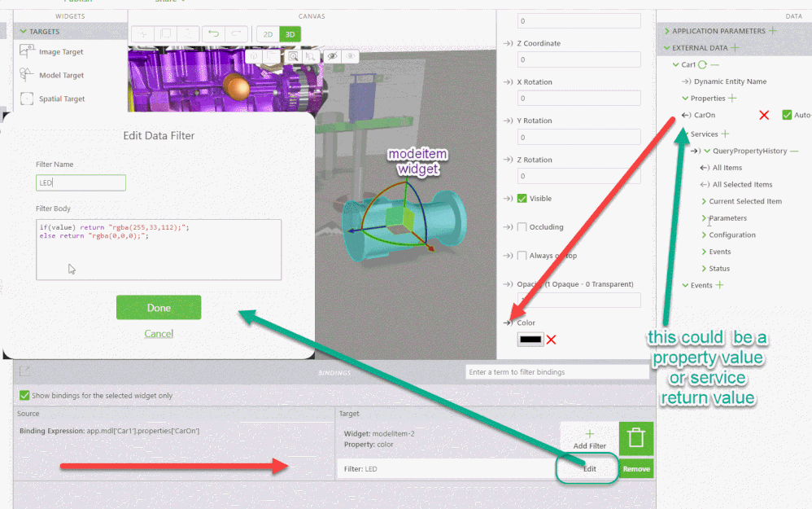Collapse the TARGETS widget section
812x509 pixels.
click(x=23, y=32)
